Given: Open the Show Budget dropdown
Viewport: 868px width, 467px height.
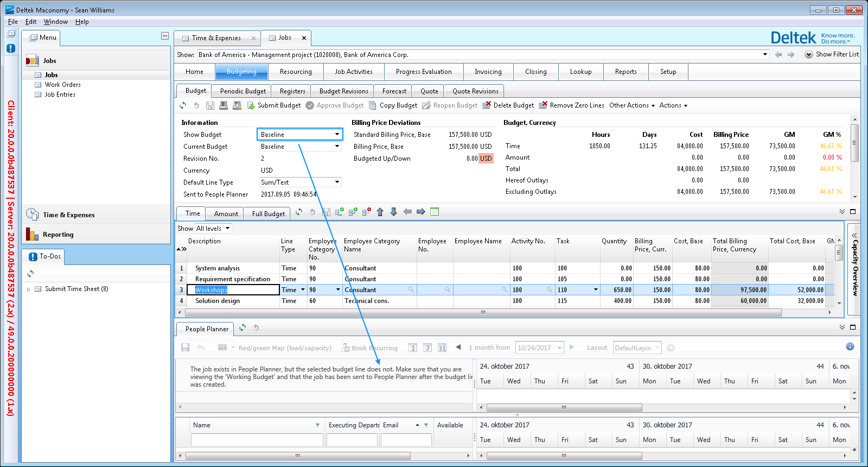Looking at the screenshot, I should tap(337, 134).
